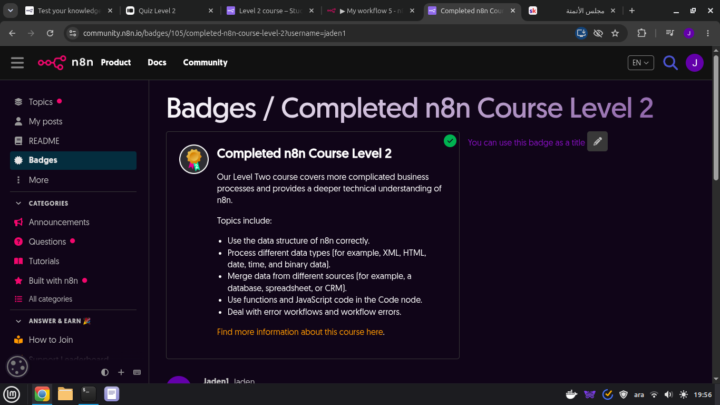Open the Docs menu
The image size is (720, 405).
click(157, 62)
